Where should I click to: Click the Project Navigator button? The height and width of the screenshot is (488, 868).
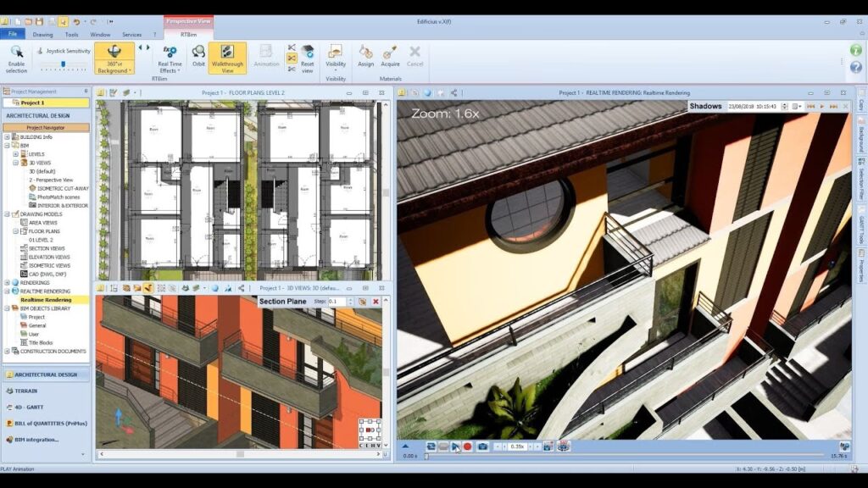point(46,127)
